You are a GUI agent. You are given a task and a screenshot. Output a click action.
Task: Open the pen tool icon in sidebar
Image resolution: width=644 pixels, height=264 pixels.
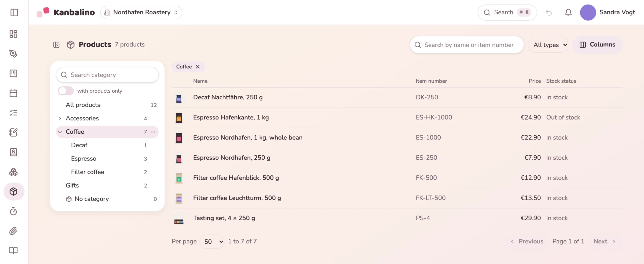(13, 54)
